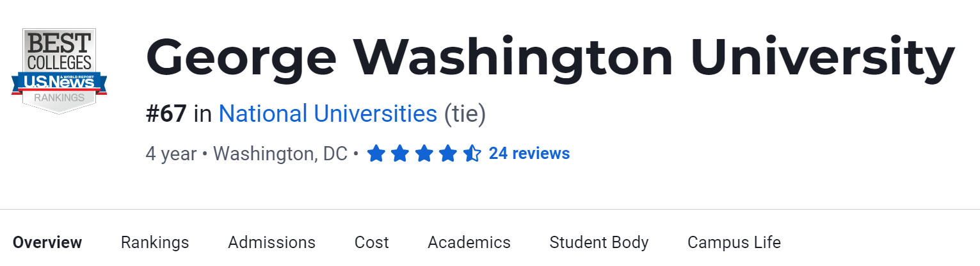Click the second rating star
This screenshot has height=266, width=980.
(399, 154)
